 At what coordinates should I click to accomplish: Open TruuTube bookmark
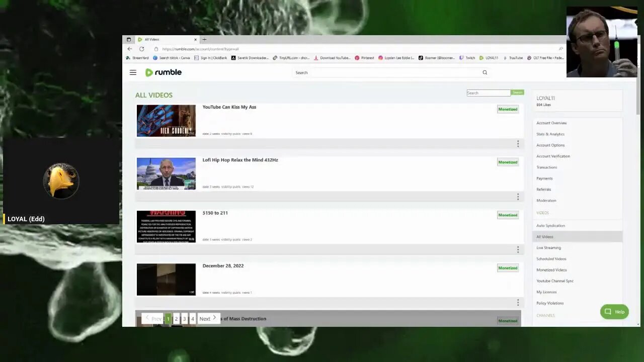(x=513, y=58)
